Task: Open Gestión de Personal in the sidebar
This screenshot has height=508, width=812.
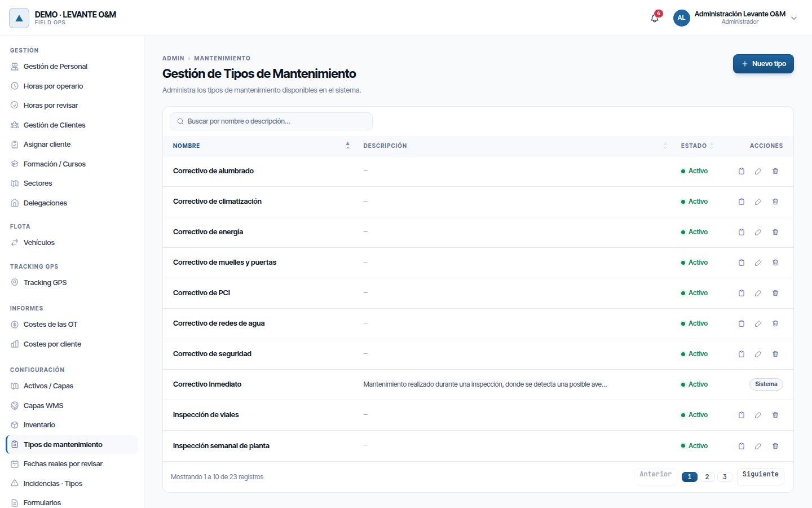Action: point(72,67)
